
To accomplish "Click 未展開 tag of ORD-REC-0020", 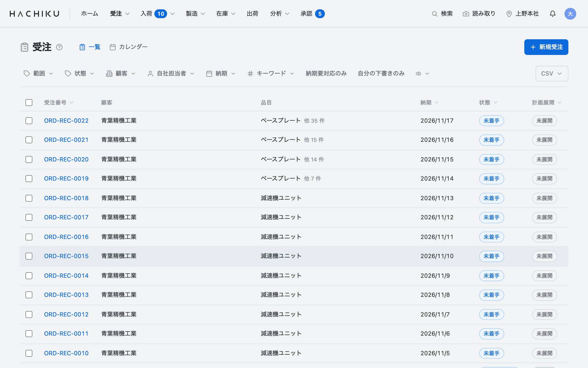I will [x=544, y=159].
